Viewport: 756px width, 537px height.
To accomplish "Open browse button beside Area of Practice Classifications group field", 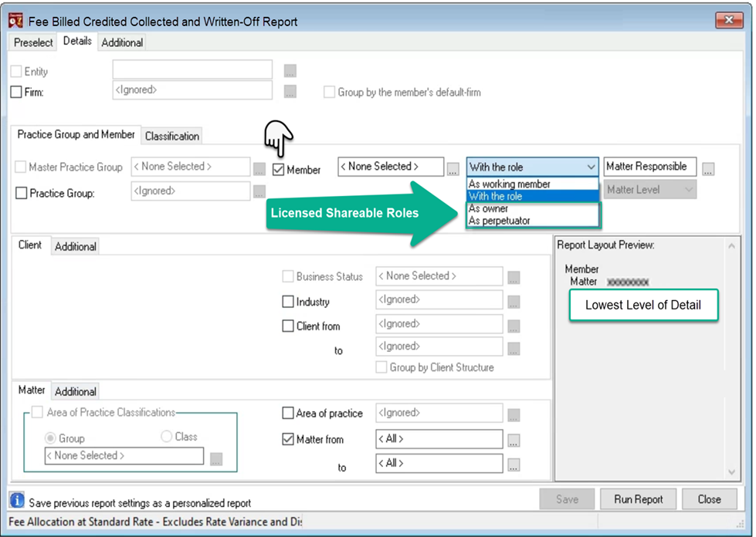I will (216, 459).
